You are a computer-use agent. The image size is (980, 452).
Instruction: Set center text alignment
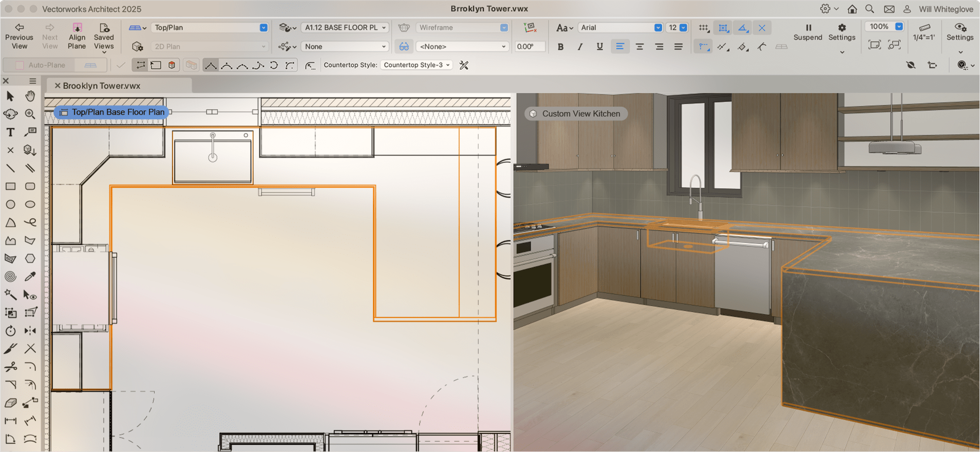(639, 47)
